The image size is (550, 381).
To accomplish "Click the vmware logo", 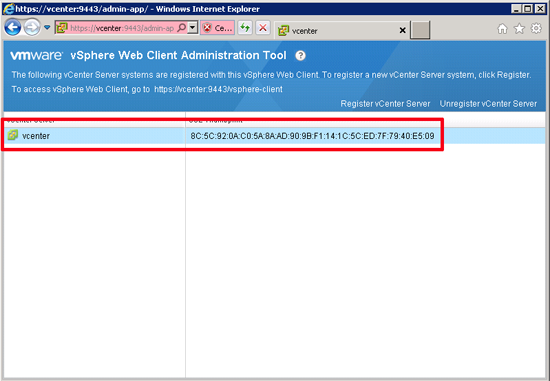I will click(36, 55).
